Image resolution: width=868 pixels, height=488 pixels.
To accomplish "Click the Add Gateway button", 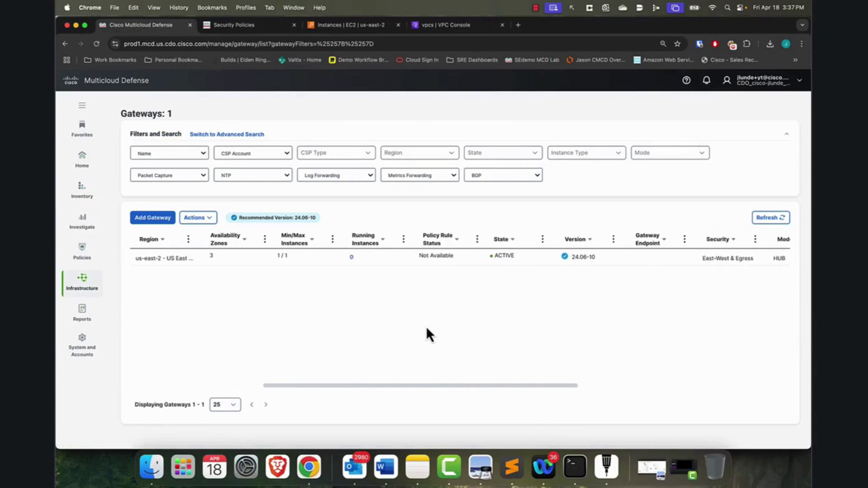I will [x=153, y=217].
